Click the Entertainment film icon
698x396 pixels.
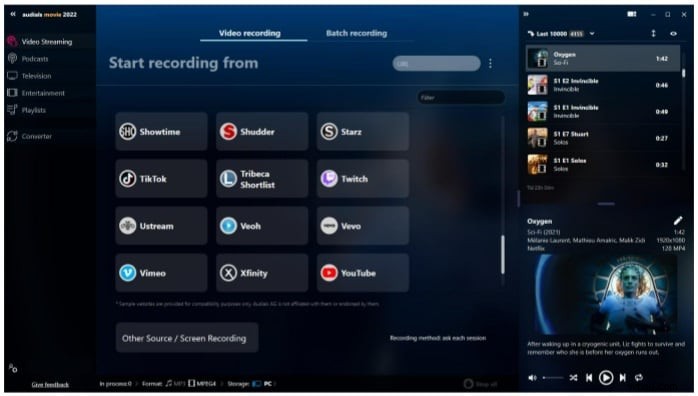pyautogui.click(x=12, y=93)
